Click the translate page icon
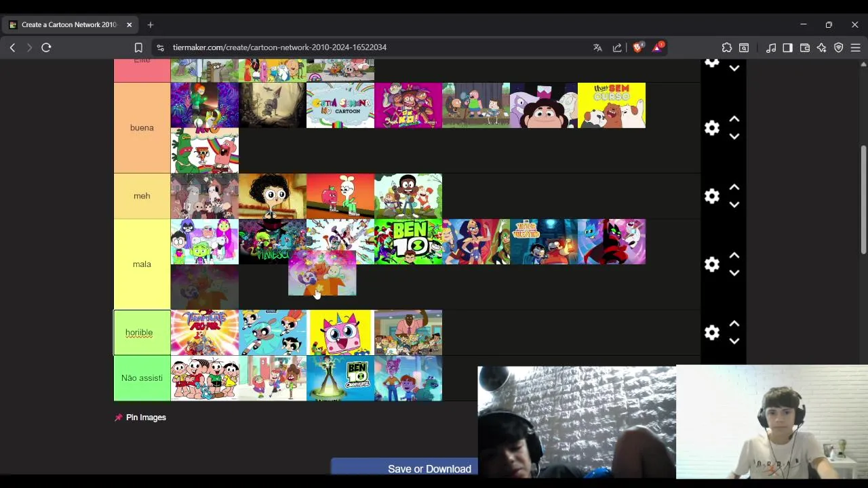 (x=597, y=47)
